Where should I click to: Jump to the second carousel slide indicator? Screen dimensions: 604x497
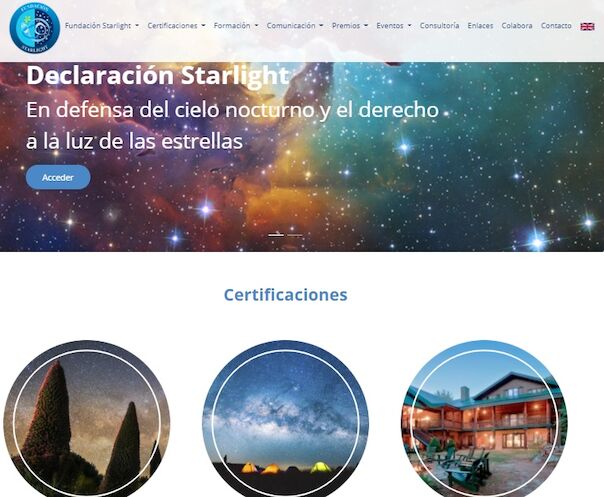click(295, 235)
